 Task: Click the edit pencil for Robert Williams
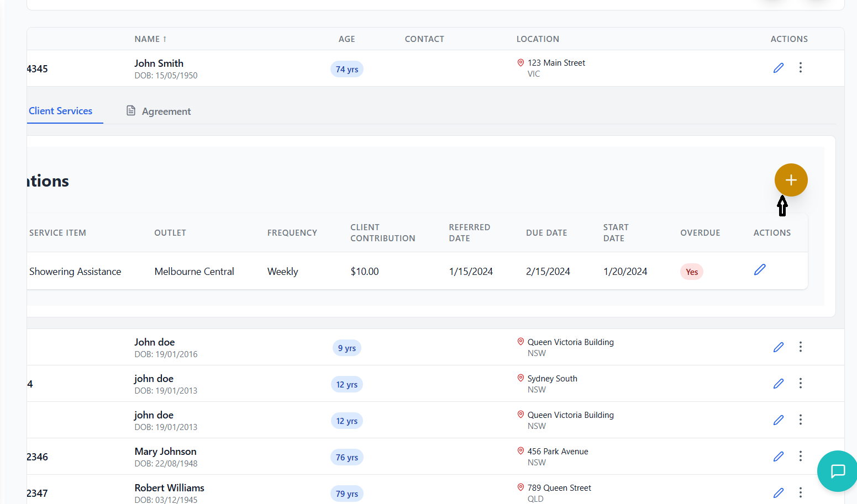pyautogui.click(x=778, y=493)
